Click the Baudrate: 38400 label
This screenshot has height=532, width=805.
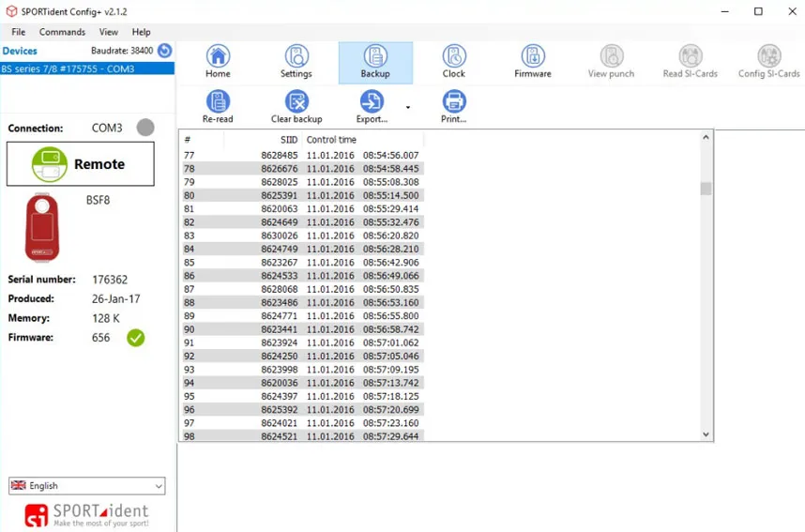(x=122, y=51)
